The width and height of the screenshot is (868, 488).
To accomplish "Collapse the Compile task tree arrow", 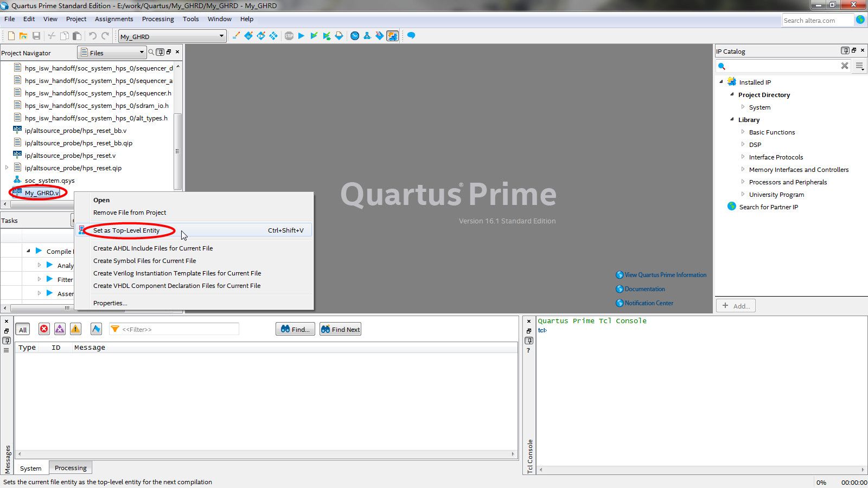I will [x=28, y=251].
